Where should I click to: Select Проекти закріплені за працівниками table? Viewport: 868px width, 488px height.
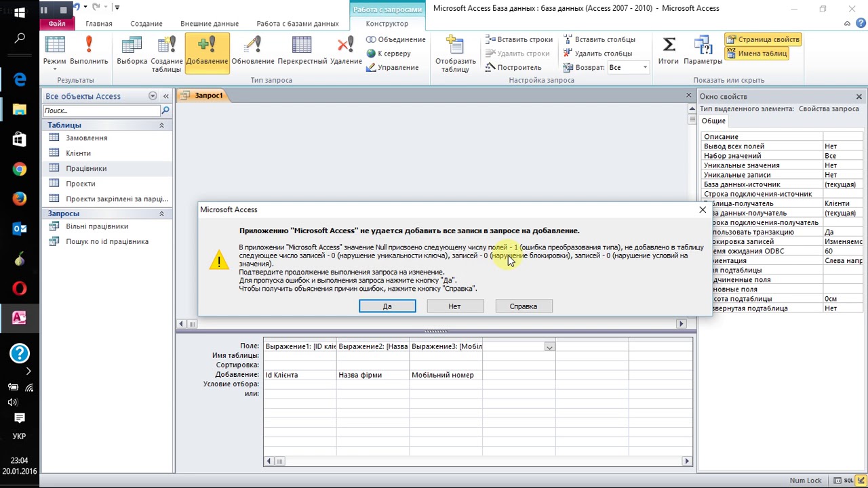click(106, 199)
